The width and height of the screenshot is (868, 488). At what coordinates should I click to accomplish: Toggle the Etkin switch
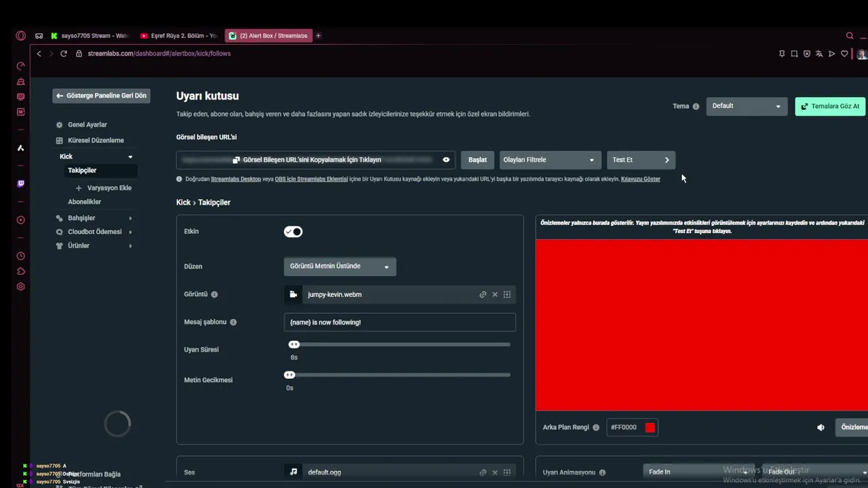[293, 232]
